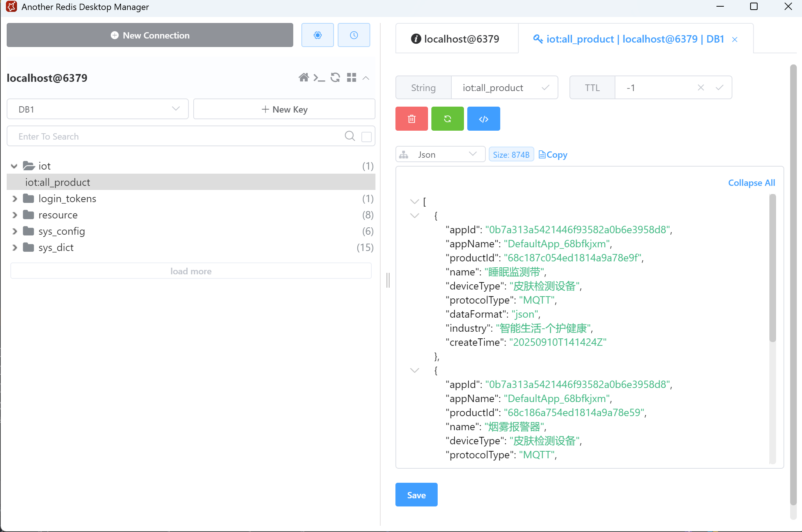Click the dataFormat value json
The width and height of the screenshot is (802, 532).
[x=525, y=314]
